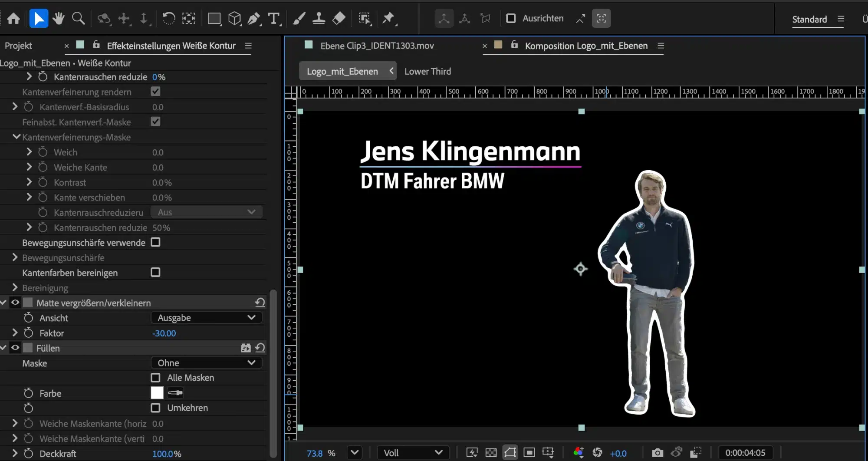Select the Pen tool

point(254,18)
